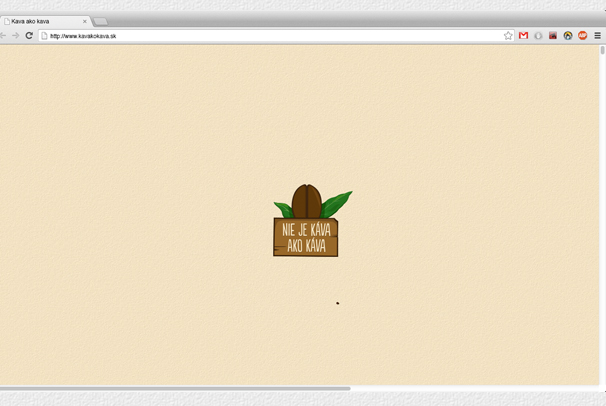Select the 'Kava ako kava' tab

40,20
